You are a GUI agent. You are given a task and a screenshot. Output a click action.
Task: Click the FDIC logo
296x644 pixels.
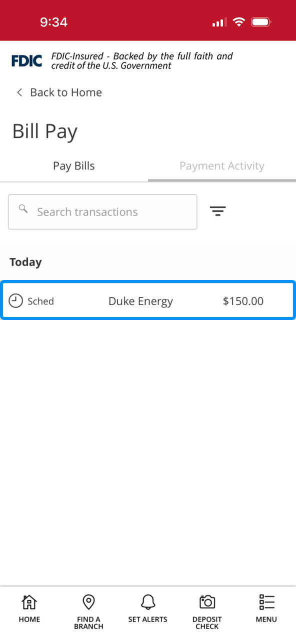26,60
